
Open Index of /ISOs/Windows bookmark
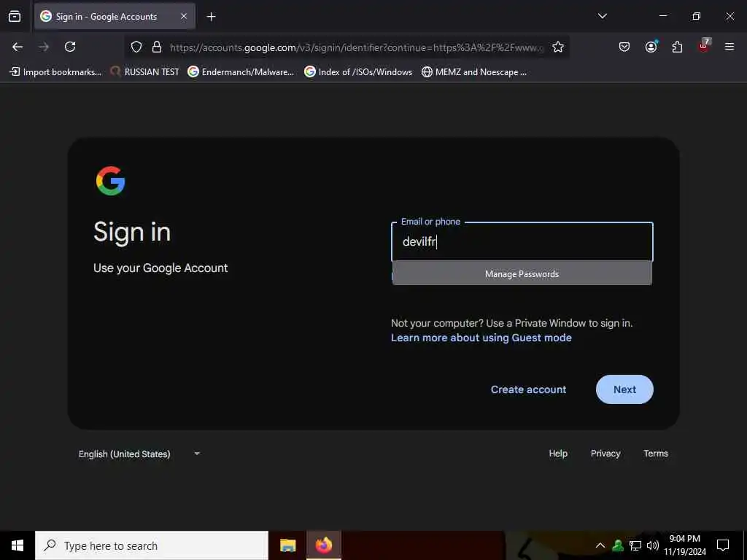coord(358,72)
